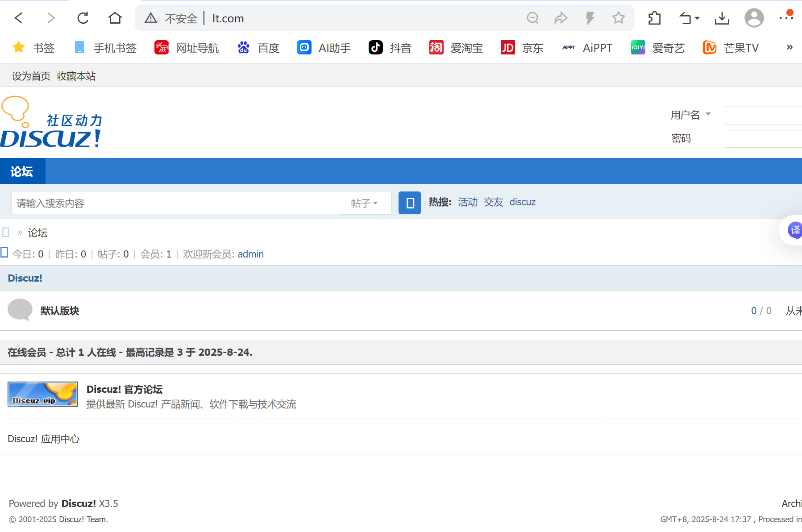This screenshot has height=532, width=802.
Task: Click the floating translate 译 icon
Action: tap(794, 230)
